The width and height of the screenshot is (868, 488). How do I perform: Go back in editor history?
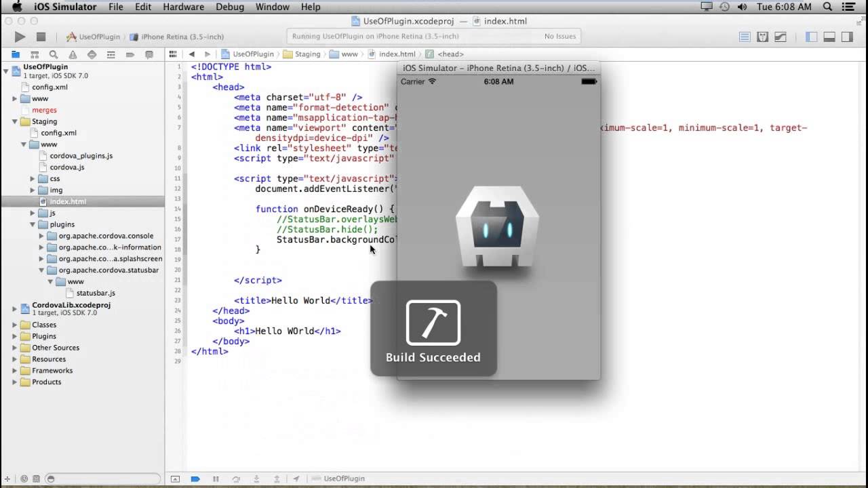(x=192, y=54)
